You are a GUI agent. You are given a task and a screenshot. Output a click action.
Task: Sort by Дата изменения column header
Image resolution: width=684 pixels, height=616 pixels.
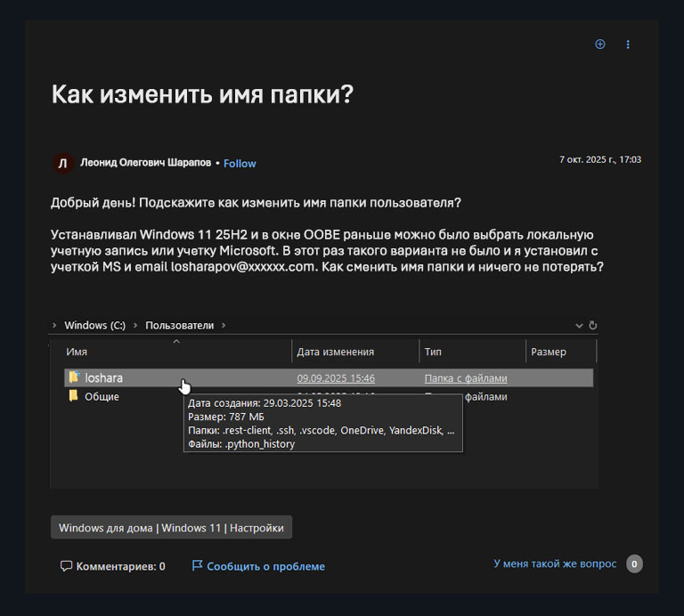(335, 352)
